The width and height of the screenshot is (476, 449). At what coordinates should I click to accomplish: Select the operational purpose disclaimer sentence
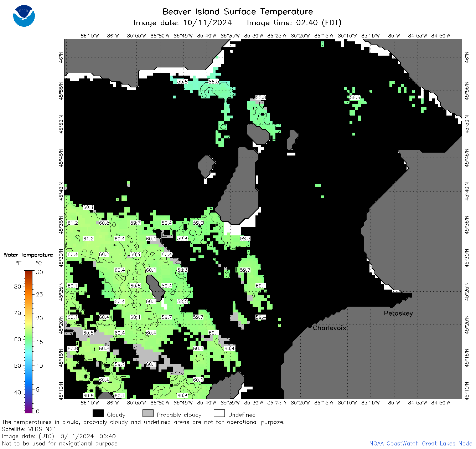pyautogui.click(x=143, y=422)
